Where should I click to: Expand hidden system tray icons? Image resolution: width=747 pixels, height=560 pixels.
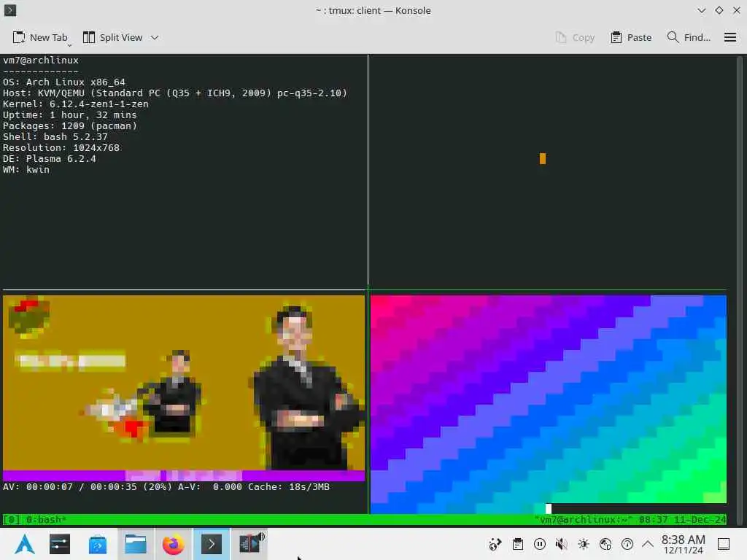coord(648,544)
